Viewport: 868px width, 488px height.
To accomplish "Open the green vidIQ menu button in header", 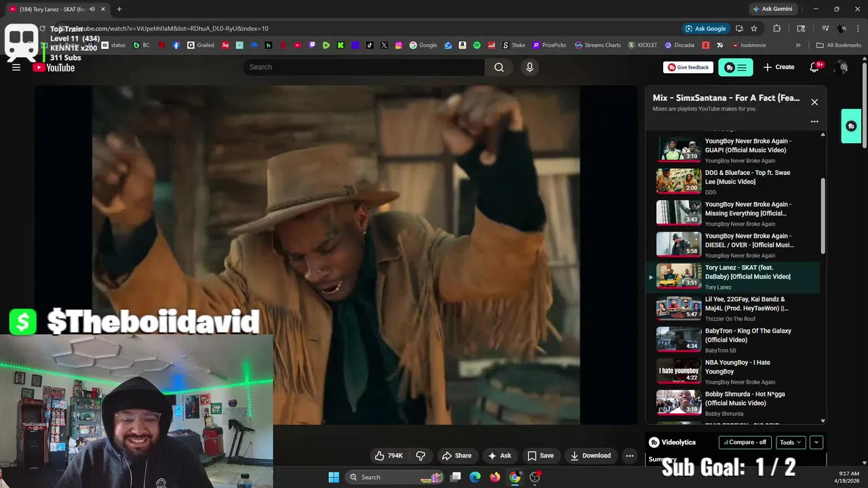I will 735,67.
